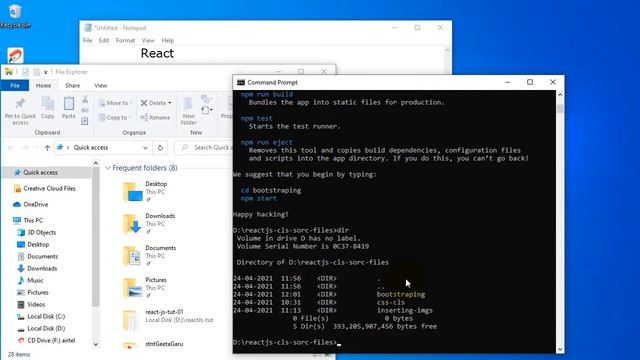This screenshot has height=360, width=640.
Task: Click the '28 items' status bar text
Action: click(x=19, y=355)
